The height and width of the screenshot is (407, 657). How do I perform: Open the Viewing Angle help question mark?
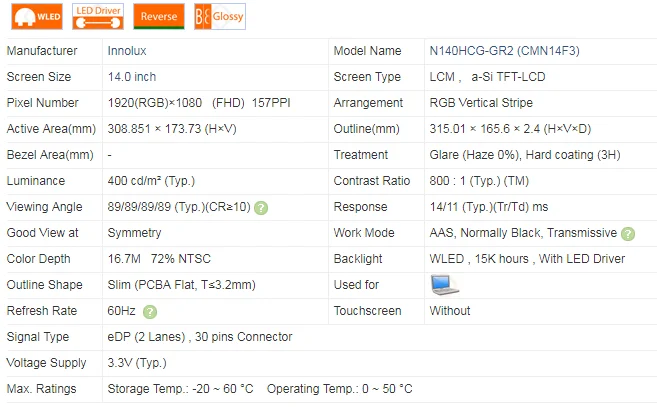[x=261, y=208]
